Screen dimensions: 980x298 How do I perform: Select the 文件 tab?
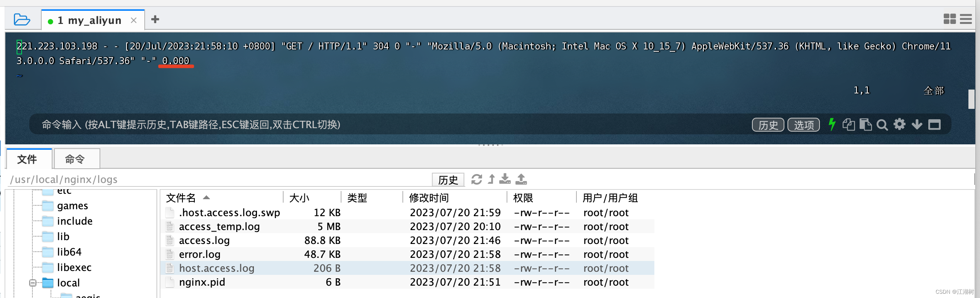pyautogui.click(x=29, y=159)
